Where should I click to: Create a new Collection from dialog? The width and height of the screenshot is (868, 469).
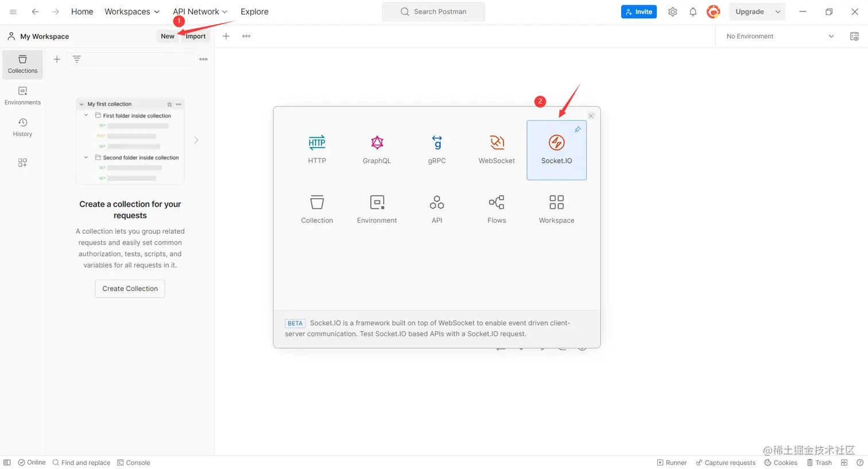(x=317, y=210)
